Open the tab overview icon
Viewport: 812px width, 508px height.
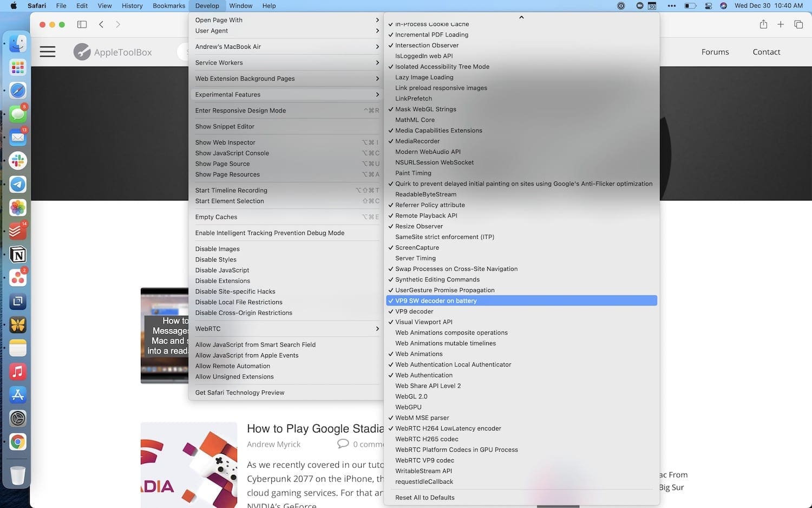pos(798,24)
